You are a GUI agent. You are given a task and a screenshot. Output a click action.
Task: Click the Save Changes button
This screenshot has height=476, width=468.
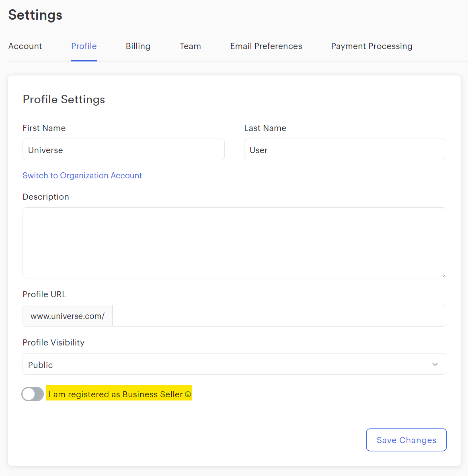(x=406, y=440)
